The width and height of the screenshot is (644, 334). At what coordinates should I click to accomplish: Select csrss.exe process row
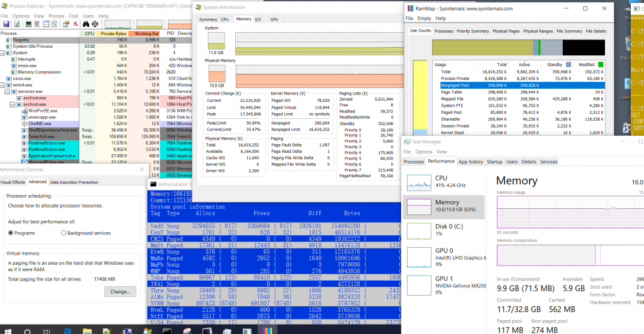(x=96, y=79)
